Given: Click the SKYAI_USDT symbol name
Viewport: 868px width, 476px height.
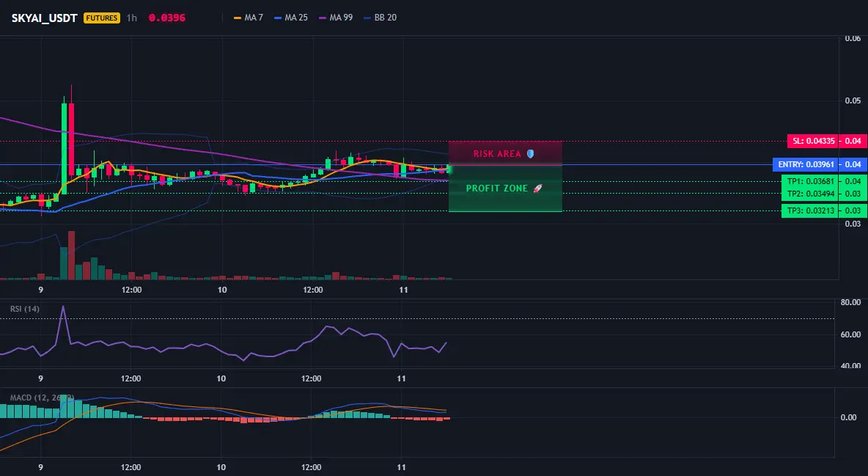Looking at the screenshot, I should point(44,18).
